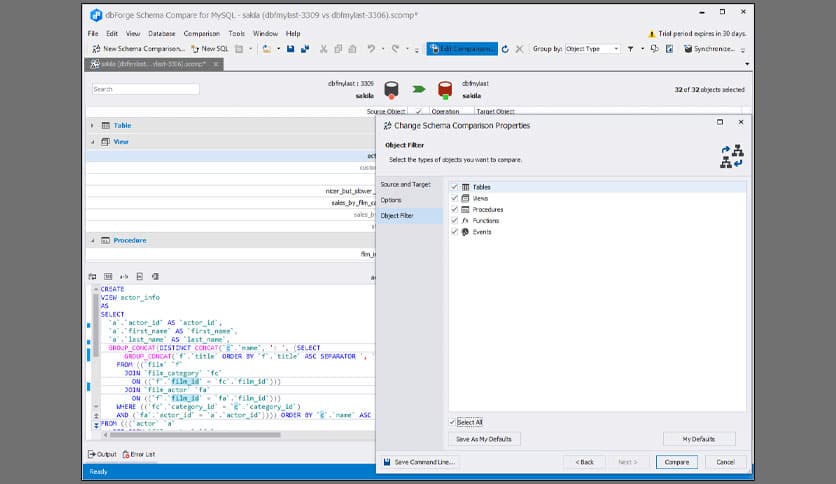836x484 pixels.
Task: Open the Output panel tab
Action: (102, 454)
